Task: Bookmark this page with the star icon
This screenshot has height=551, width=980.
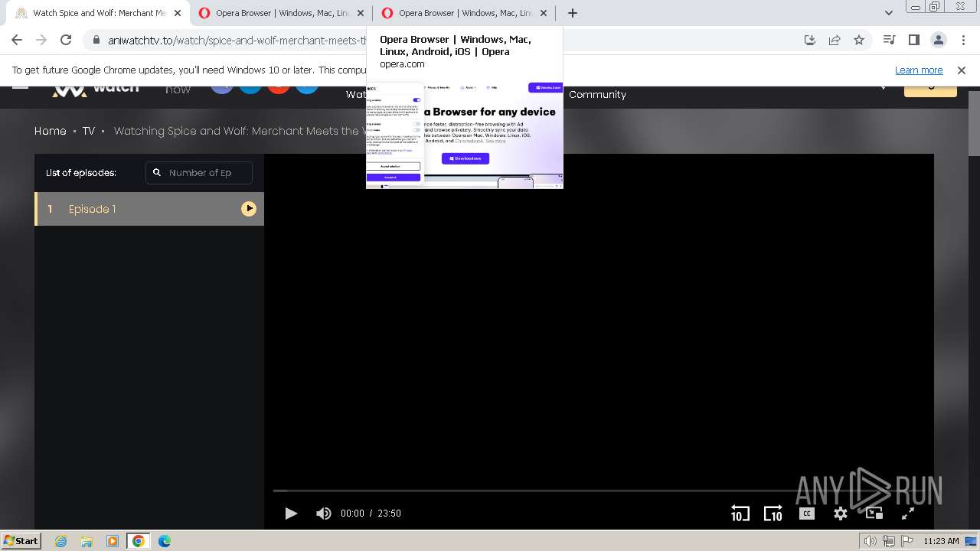Action: [x=859, y=40]
